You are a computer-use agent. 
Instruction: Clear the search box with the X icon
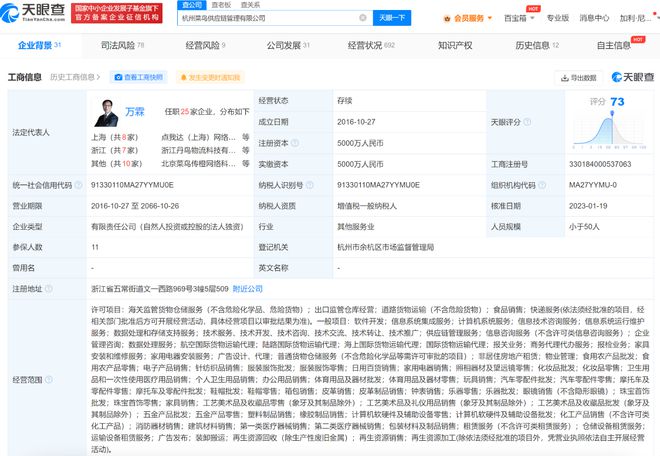coord(363,18)
